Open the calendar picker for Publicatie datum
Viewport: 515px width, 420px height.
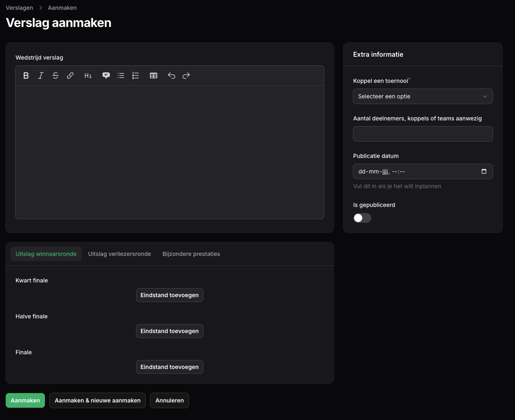484,171
